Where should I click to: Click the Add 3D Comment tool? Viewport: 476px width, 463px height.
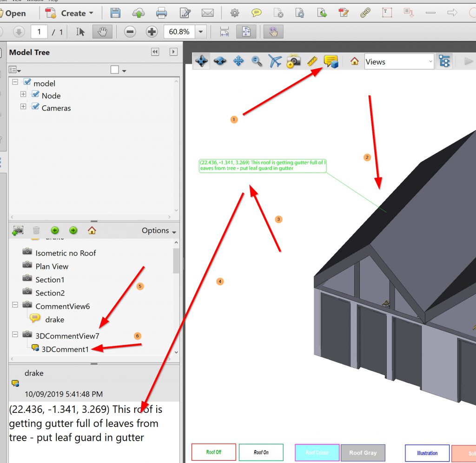pos(331,61)
